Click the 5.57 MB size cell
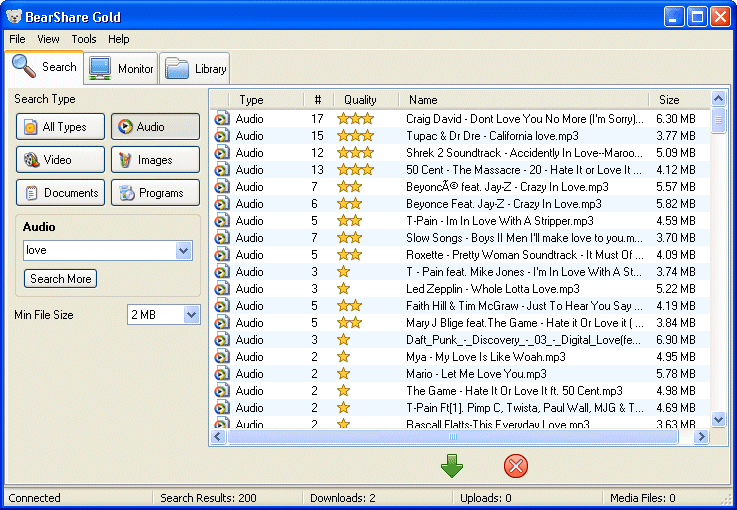The image size is (737, 510). [x=675, y=187]
